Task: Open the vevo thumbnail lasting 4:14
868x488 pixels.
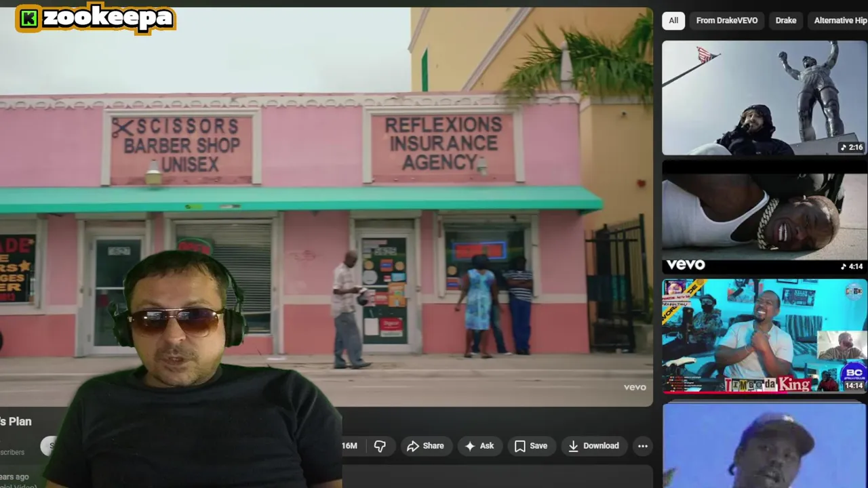Action: (x=765, y=217)
